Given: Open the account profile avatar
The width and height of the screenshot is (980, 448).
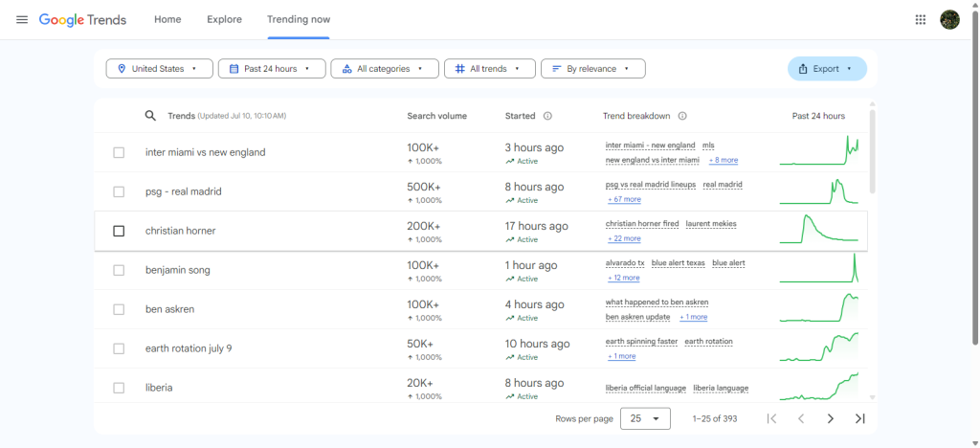Looking at the screenshot, I should coord(949,19).
